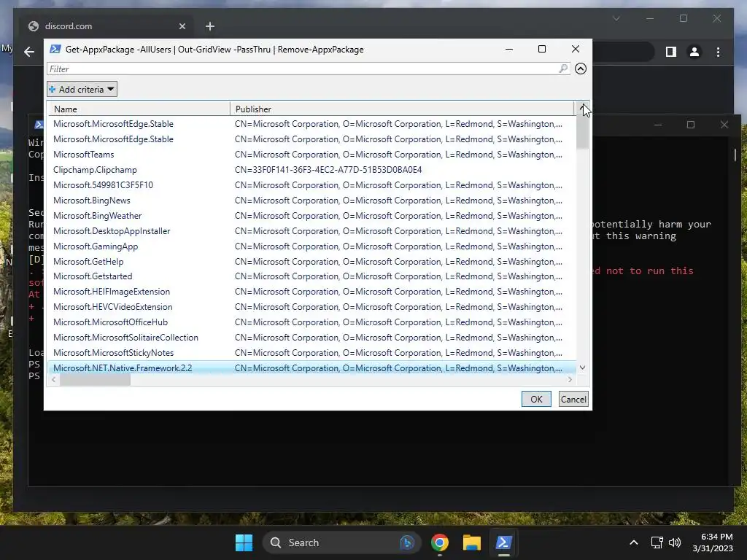Minimize the Chrome browser window
The width and height of the screenshot is (747, 560).
(x=650, y=18)
